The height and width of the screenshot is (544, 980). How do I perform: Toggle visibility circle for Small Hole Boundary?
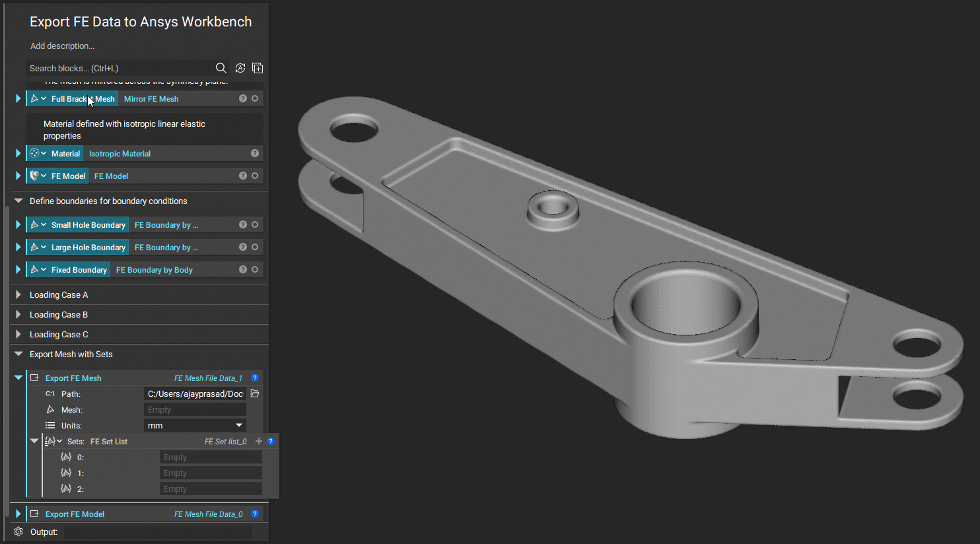coord(255,224)
